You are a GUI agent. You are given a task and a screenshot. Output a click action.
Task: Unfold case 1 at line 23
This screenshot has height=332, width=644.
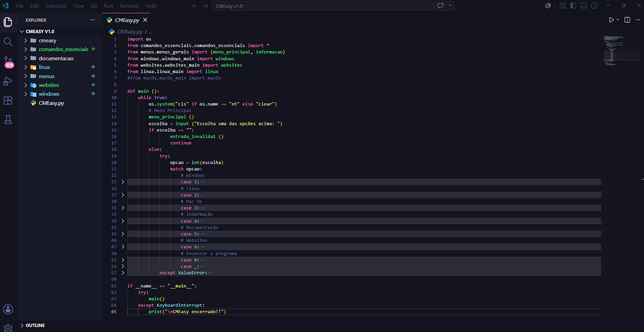click(x=122, y=182)
